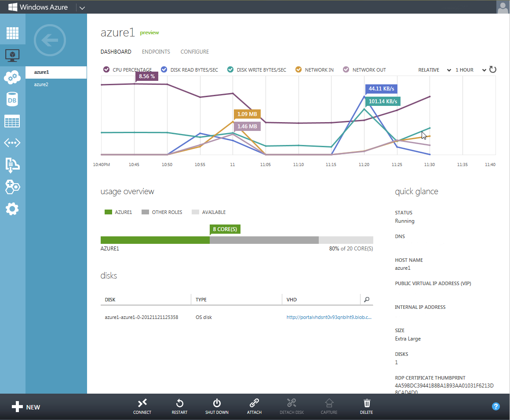510x420 pixels.
Task: Click the Other Roles gray legend swatch
Action: [x=146, y=212]
